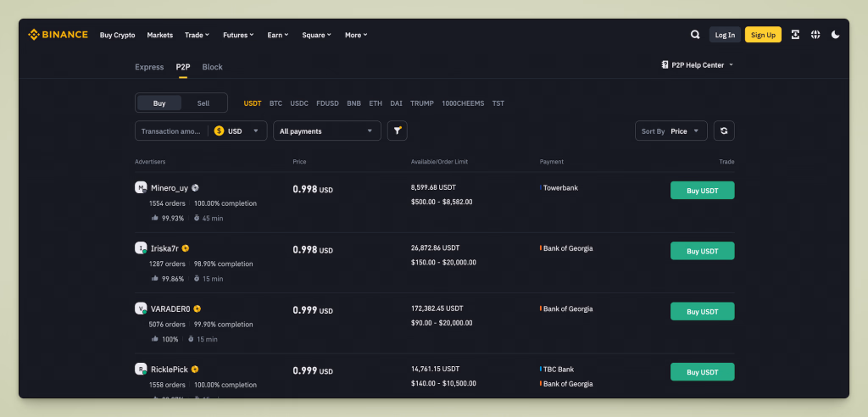The width and height of the screenshot is (868, 417).
Task: Toggle dark mode with moon icon
Action: 836,35
